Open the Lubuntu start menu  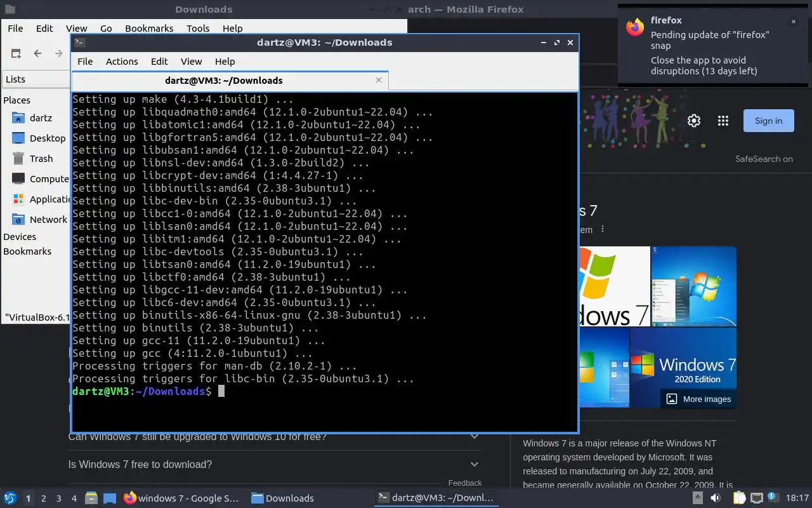click(x=10, y=498)
